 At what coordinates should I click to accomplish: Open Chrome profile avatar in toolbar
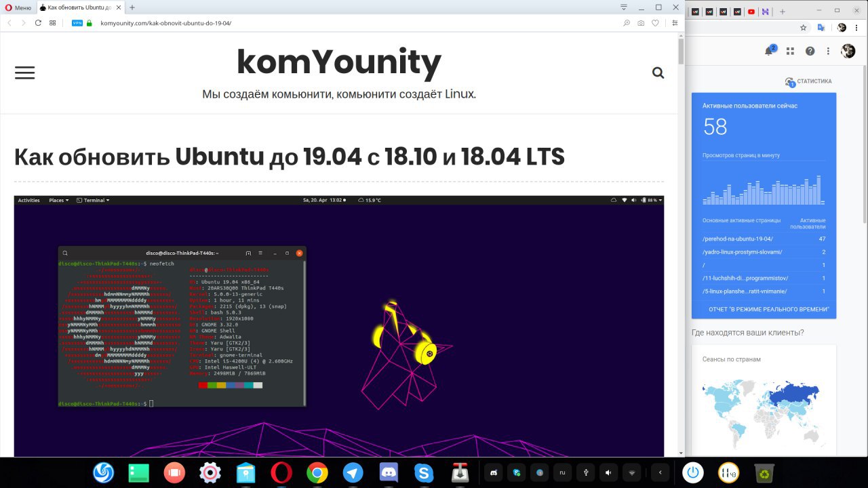[x=842, y=28]
